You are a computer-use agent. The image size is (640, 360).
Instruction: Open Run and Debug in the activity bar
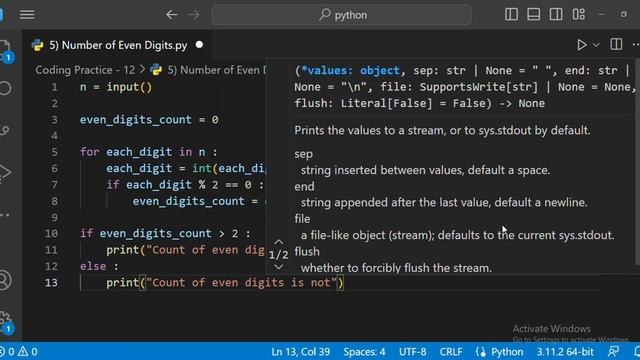[x=5, y=172]
